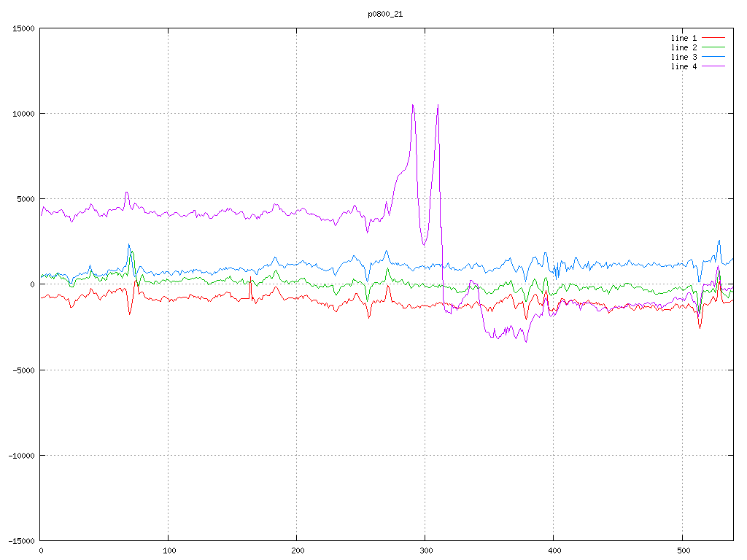Click the x-axis label 200
The width and height of the screenshot is (747, 560).
(x=298, y=551)
